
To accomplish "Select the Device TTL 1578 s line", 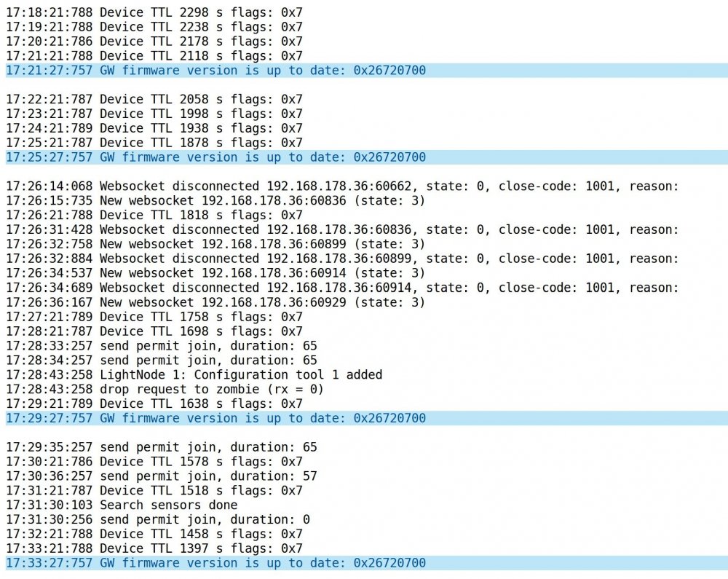I will [154, 462].
